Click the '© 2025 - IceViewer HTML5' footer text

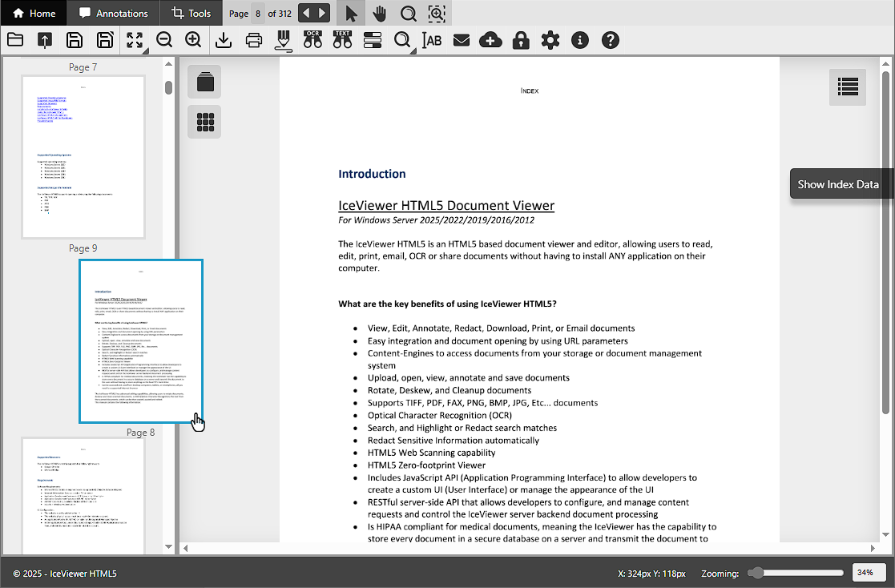[x=64, y=573]
